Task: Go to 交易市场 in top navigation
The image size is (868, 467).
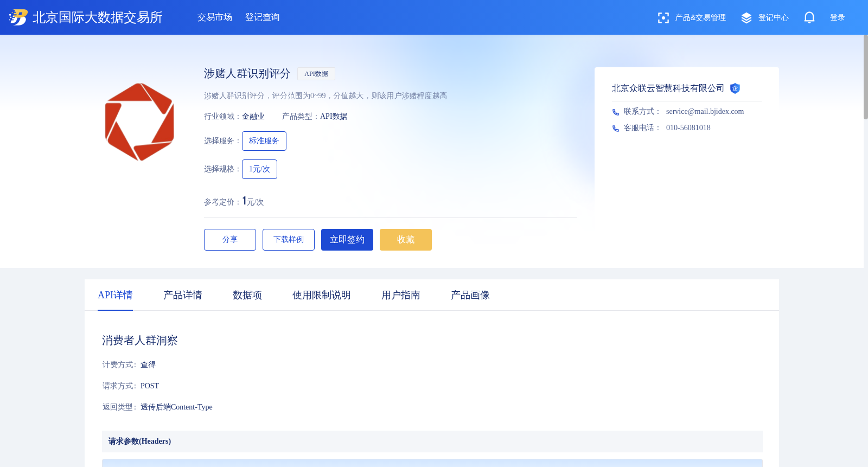Action: [x=215, y=17]
